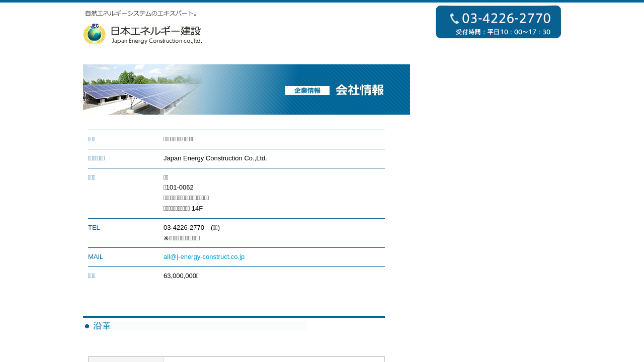This screenshot has width=644, height=362.
Task: Click the JEC globe logo icon
Action: click(94, 34)
